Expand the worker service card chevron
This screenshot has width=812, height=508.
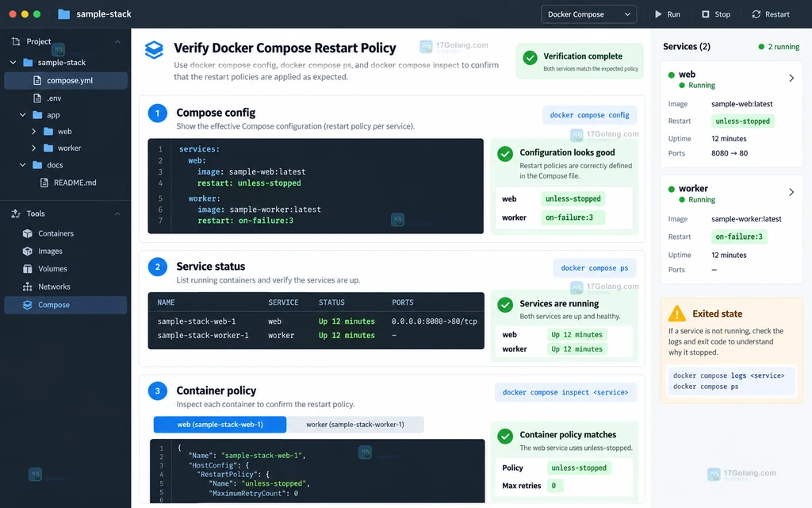pos(791,192)
